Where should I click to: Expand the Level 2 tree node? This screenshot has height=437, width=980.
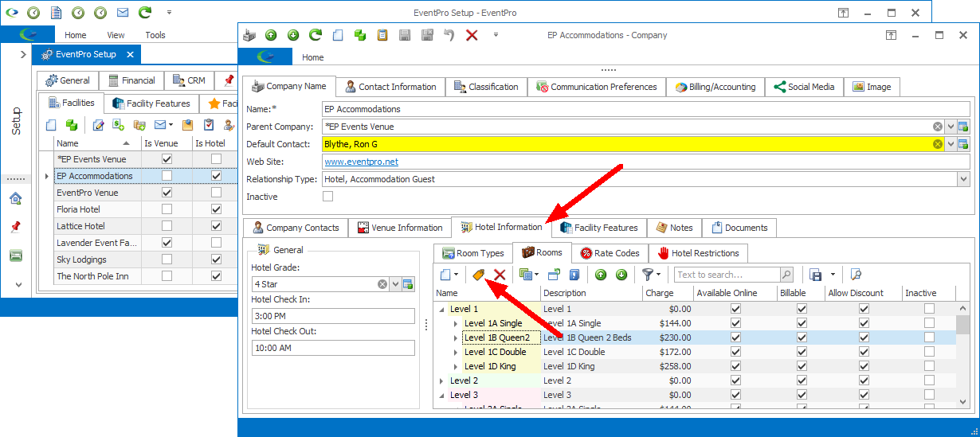point(442,380)
